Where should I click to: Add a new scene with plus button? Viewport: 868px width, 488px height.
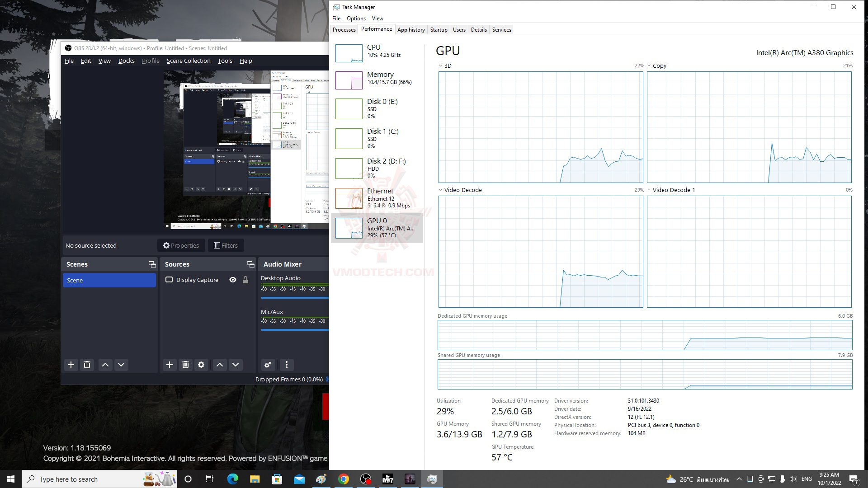[71, 365]
